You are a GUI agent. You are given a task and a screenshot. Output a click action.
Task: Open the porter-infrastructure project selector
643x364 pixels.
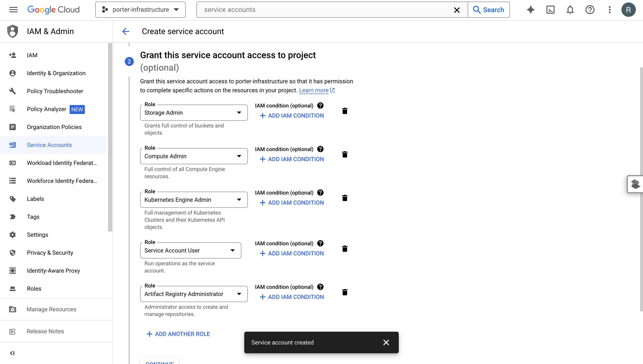(140, 9)
